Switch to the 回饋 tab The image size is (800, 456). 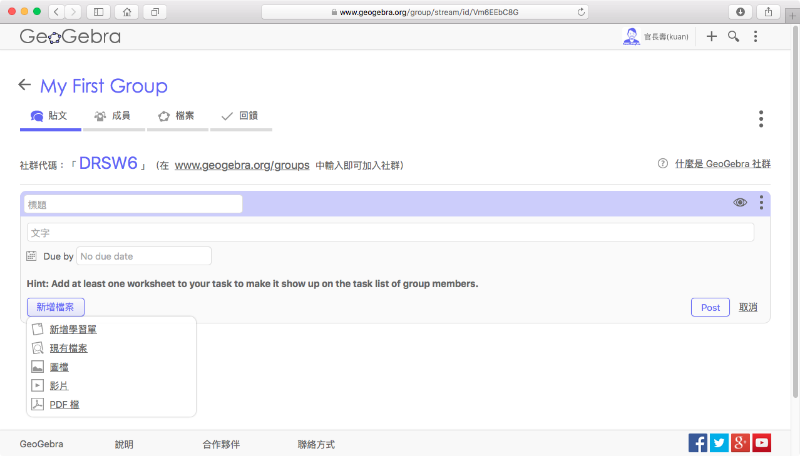241,116
